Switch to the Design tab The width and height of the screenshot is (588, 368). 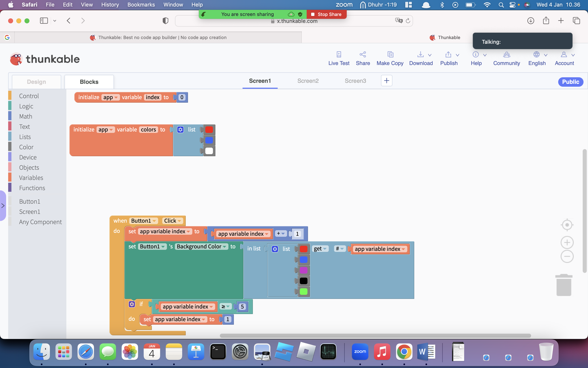click(x=37, y=82)
